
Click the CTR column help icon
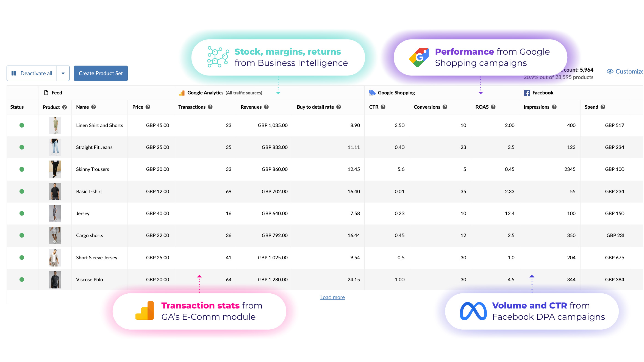[x=383, y=107]
